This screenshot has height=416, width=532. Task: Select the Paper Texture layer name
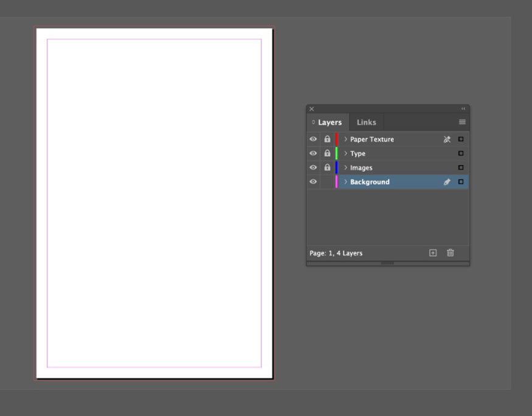coord(372,139)
